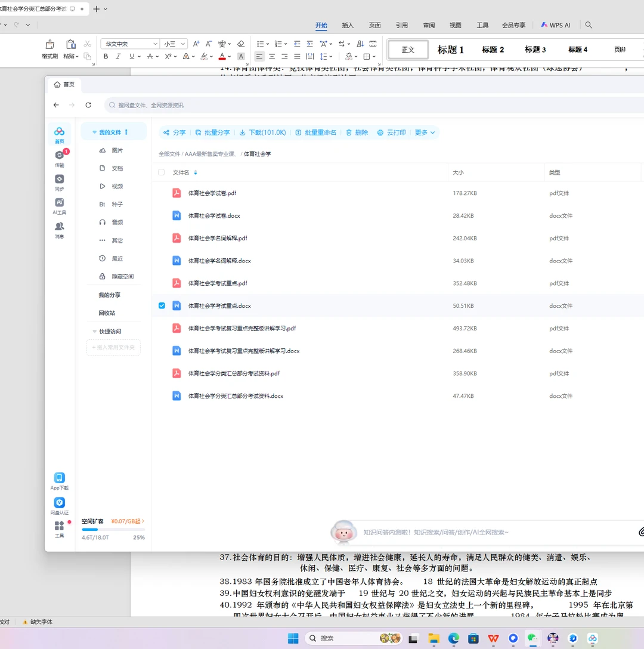This screenshot has height=649, width=644.
Task: Click 下载(101.0K) button
Action: 262,132
